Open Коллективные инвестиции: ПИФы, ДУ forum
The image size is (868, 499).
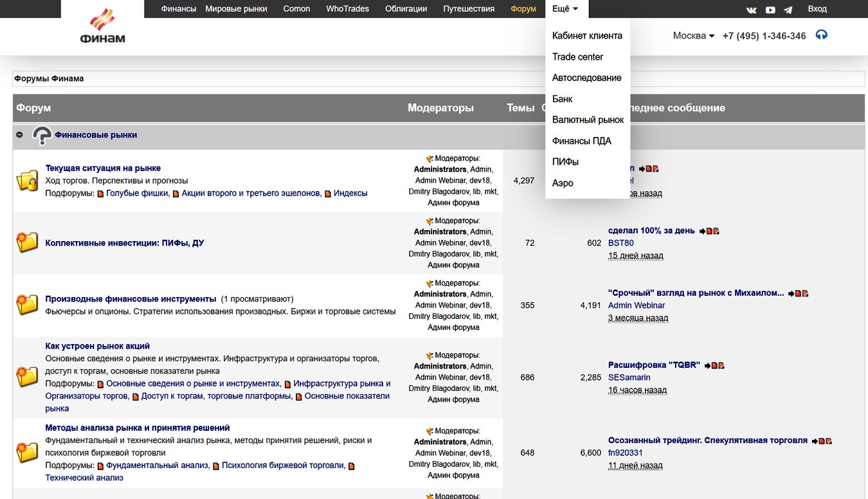point(125,243)
